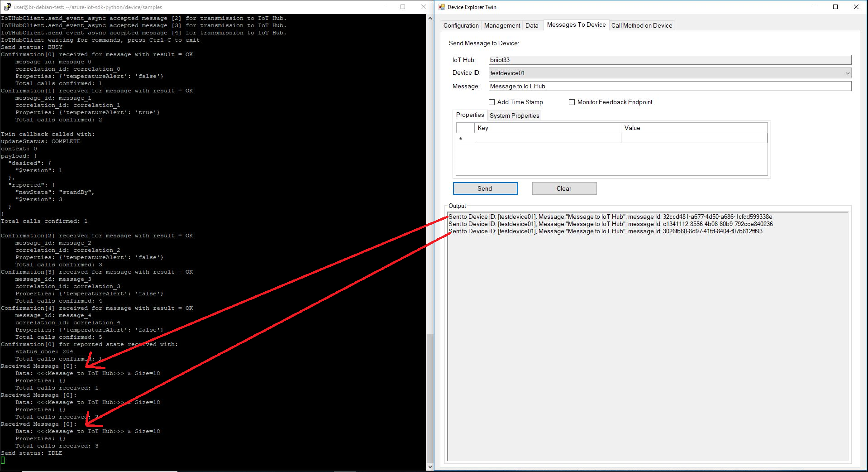
Task: Click the Value column header
Action: pyautogui.click(x=694, y=128)
